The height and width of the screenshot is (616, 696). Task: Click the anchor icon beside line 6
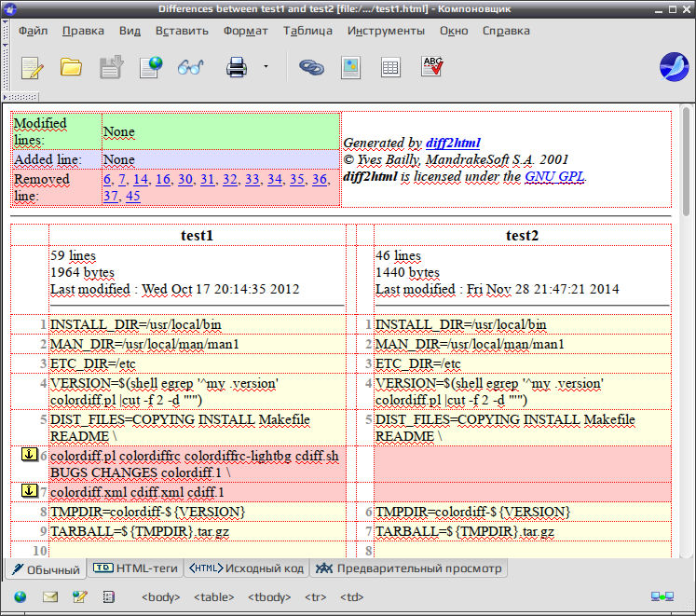click(29, 455)
